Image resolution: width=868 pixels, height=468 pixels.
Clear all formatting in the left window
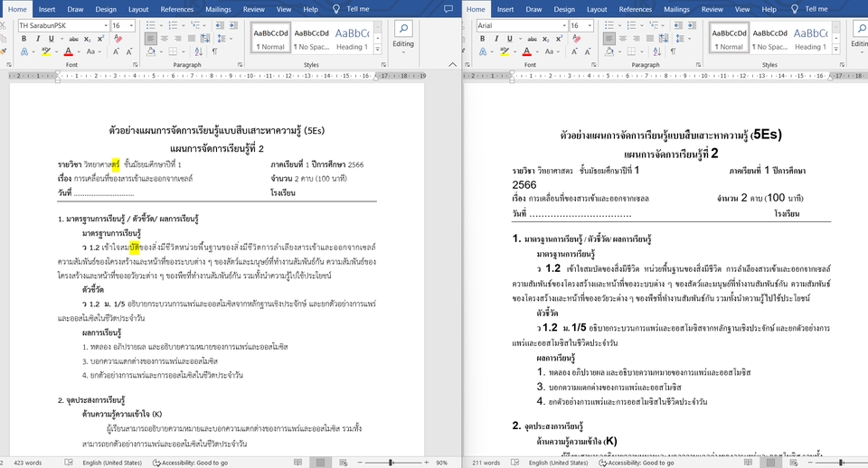pos(118,39)
